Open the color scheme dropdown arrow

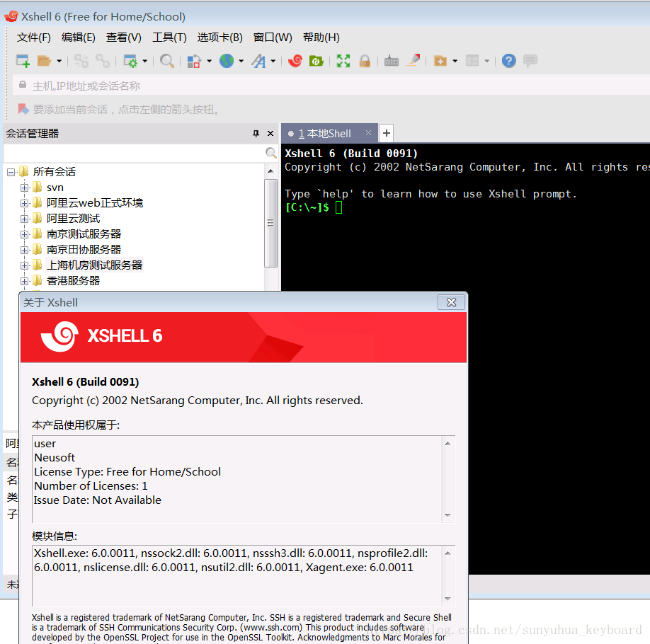(209, 62)
